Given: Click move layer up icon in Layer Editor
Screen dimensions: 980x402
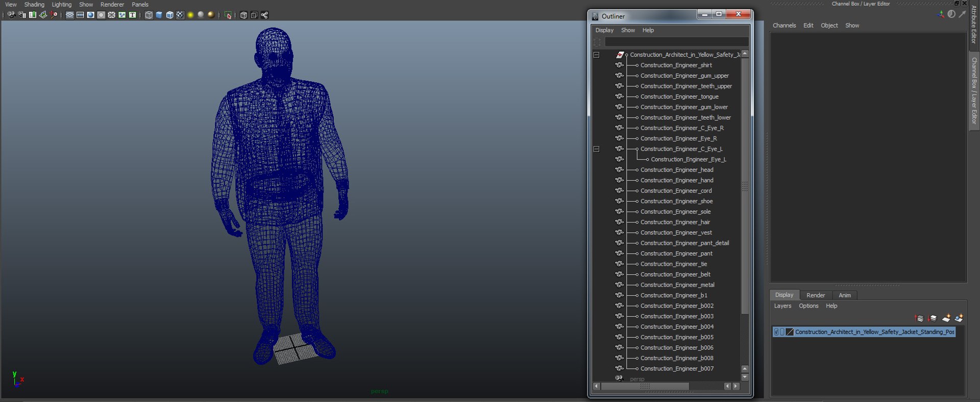Looking at the screenshot, I should (x=920, y=318).
